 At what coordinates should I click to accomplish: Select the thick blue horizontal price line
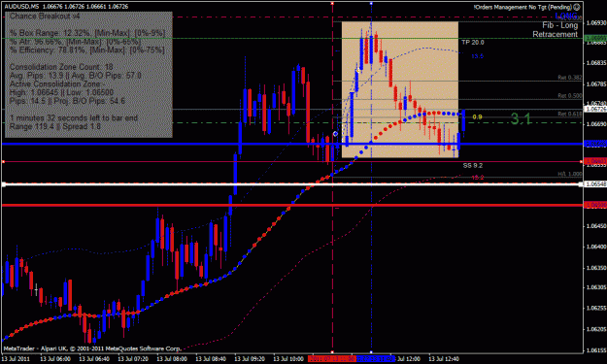click(x=292, y=144)
